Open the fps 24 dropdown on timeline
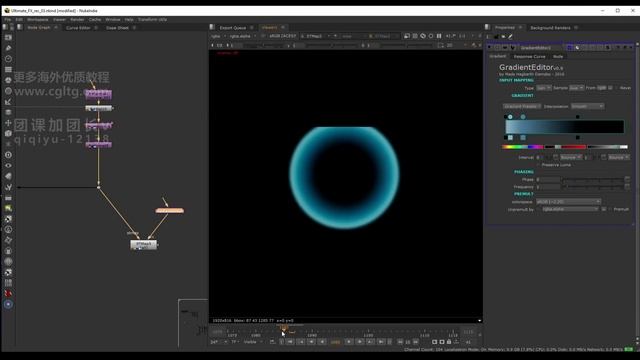The image size is (640, 360). tap(218, 342)
